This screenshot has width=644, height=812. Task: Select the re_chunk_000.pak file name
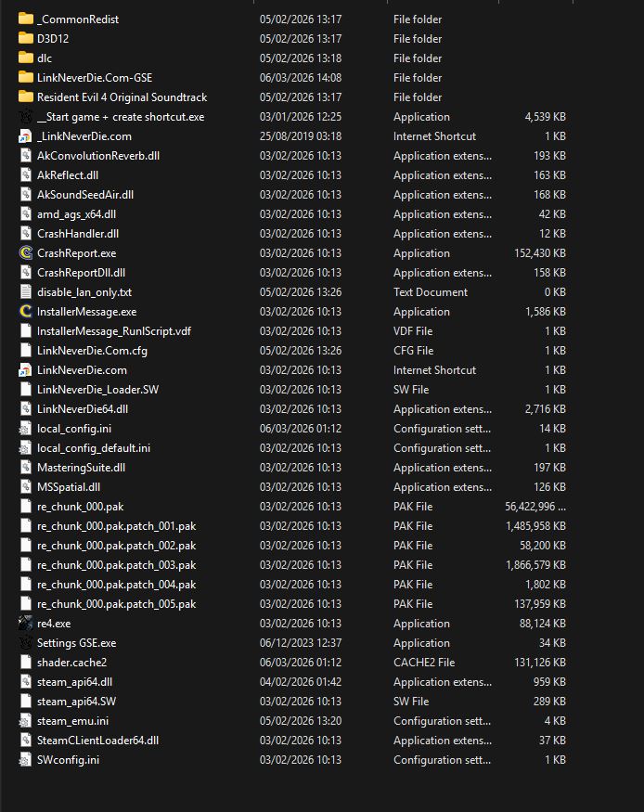[x=80, y=507]
